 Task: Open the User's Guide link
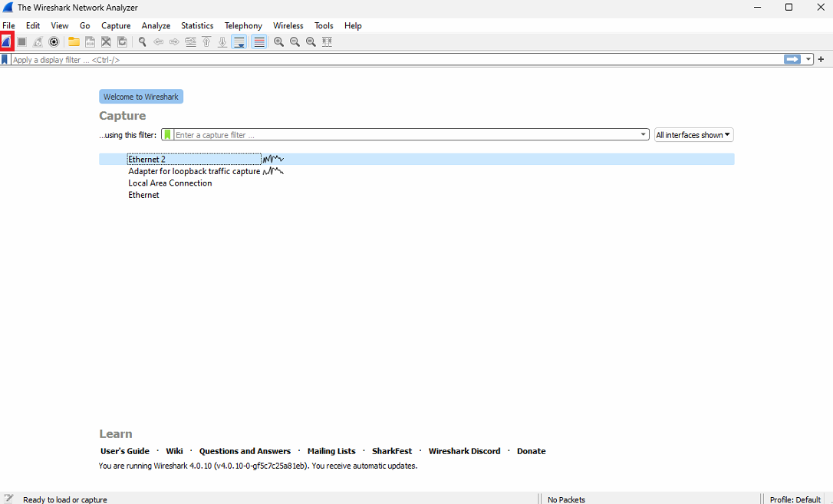coord(125,451)
